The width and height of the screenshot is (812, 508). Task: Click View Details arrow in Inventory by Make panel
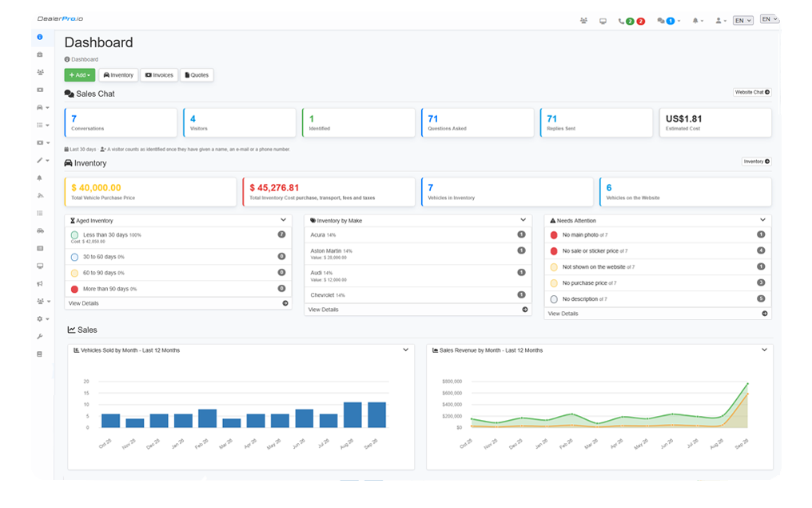click(x=524, y=310)
